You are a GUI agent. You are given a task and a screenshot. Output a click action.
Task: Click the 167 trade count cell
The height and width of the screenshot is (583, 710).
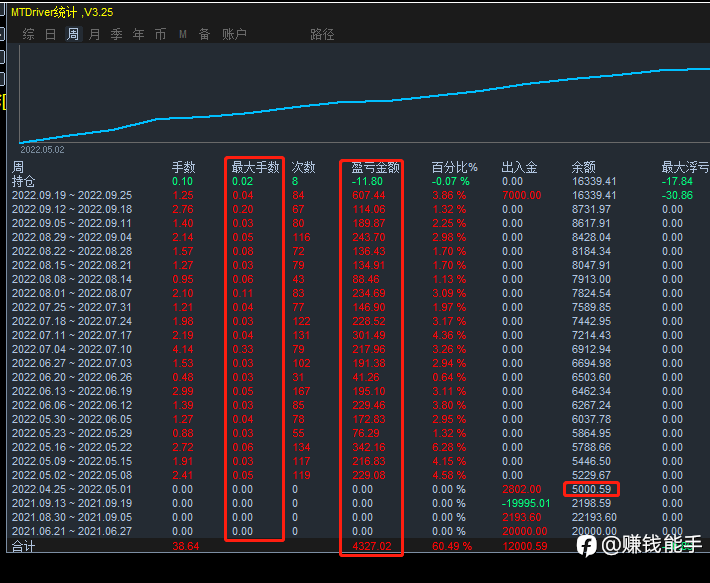[x=301, y=392]
